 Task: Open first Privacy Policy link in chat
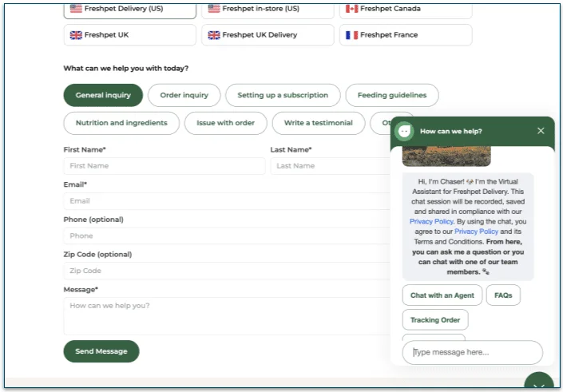point(431,221)
